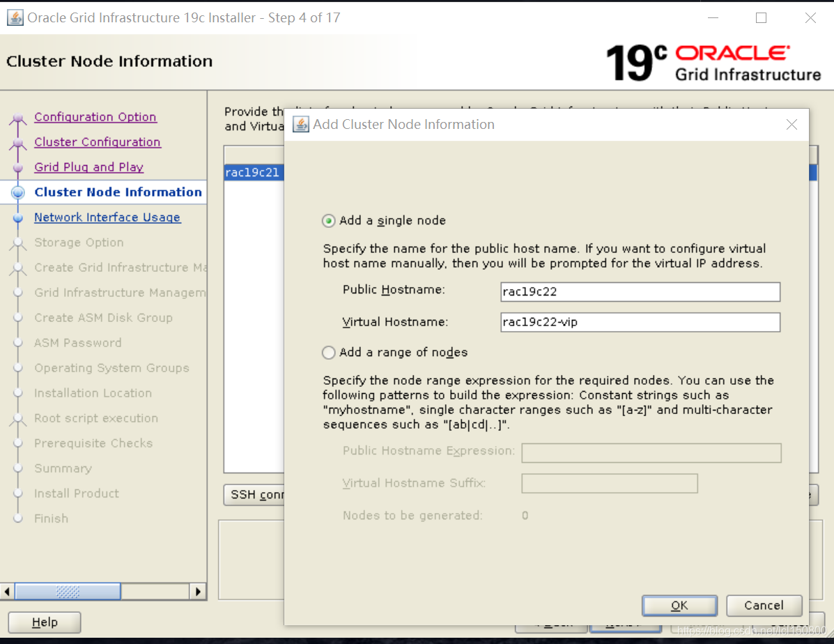Viewport: 834px width, 644px height.
Task: Click the step panel horizontal scrollbar thumb
Action: [68, 591]
